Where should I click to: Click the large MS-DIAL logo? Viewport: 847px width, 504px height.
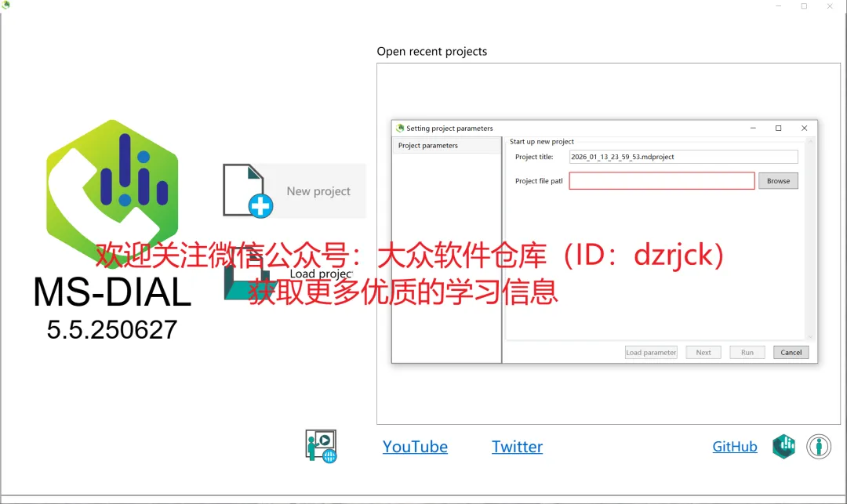click(112, 194)
